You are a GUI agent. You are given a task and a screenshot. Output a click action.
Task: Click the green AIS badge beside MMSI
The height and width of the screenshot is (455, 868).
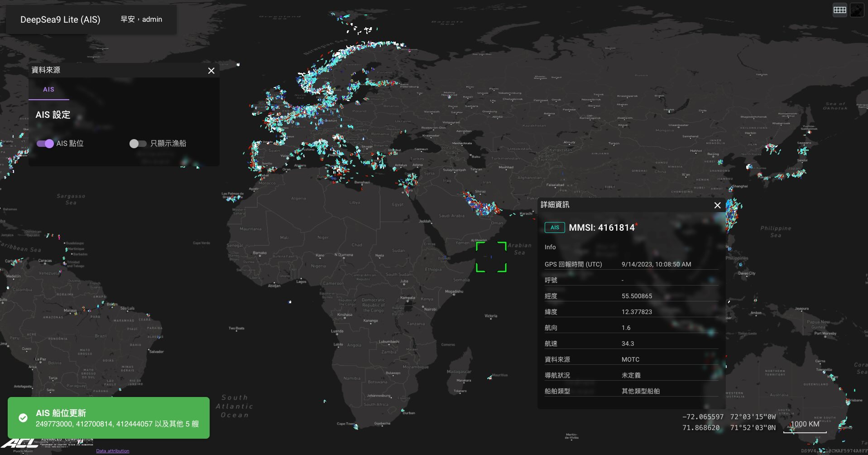coord(555,227)
